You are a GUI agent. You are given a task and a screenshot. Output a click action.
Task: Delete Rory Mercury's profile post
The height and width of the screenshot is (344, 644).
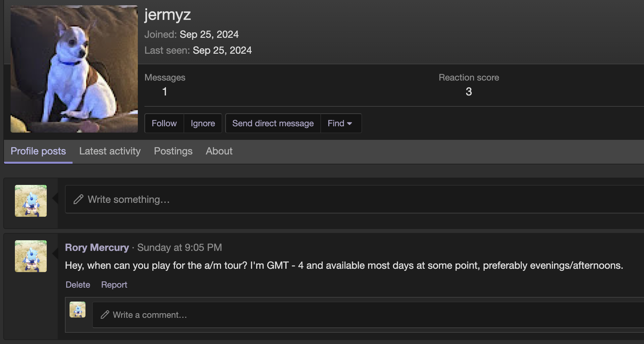78,285
